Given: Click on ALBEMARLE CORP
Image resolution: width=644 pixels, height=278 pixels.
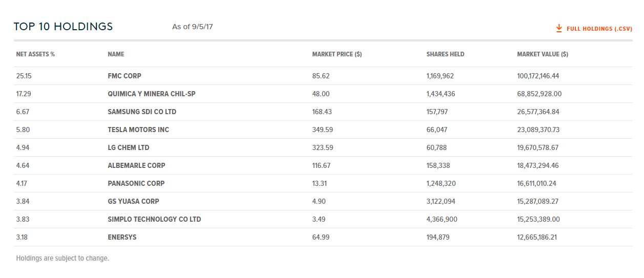Looking at the screenshot, I should pyautogui.click(x=136, y=165).
